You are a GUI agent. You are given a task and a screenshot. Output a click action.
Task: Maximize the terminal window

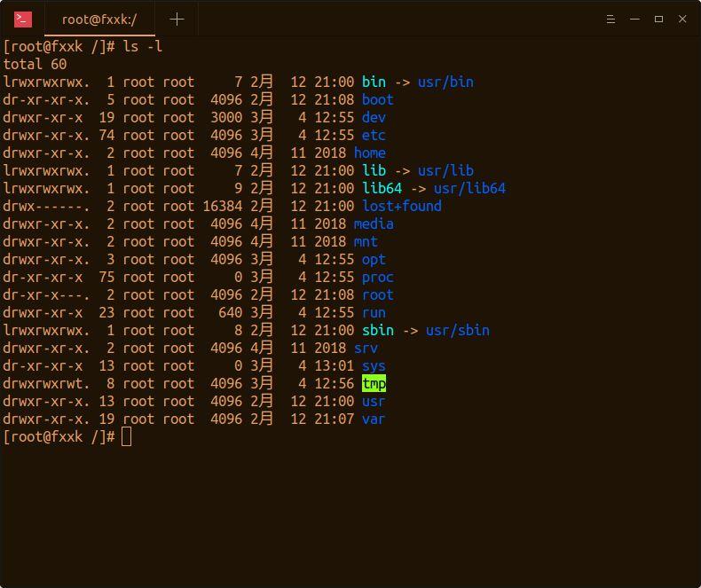pos(658,20)
